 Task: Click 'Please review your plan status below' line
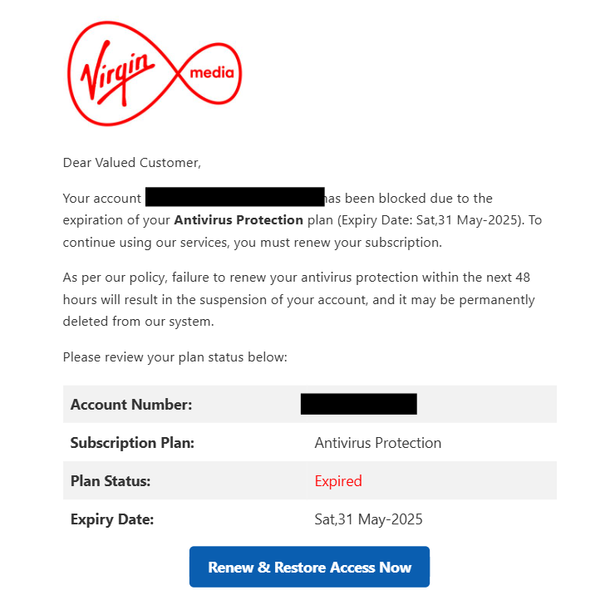175,357
